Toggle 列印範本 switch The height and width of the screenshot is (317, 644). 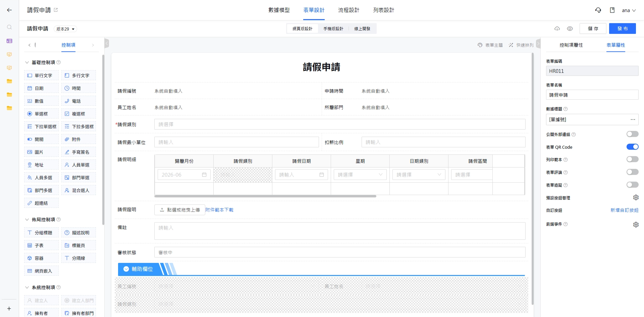coord(632,159)
